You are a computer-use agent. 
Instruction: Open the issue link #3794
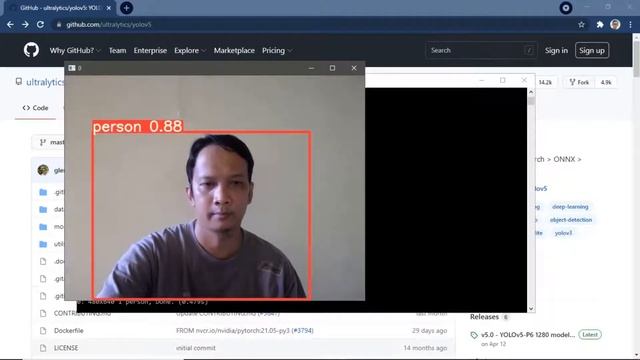302,331
